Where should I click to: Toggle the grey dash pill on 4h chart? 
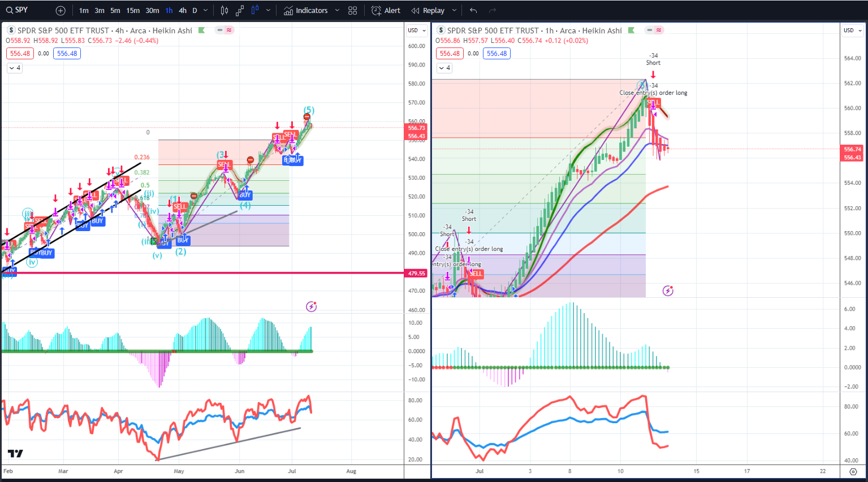coord(219,30)
